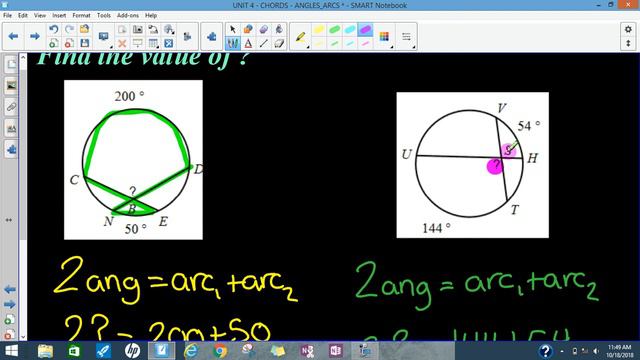Screen dimensions: 640x360
Task: Open File Explorer from the taskbar
Action: [45, 351]
